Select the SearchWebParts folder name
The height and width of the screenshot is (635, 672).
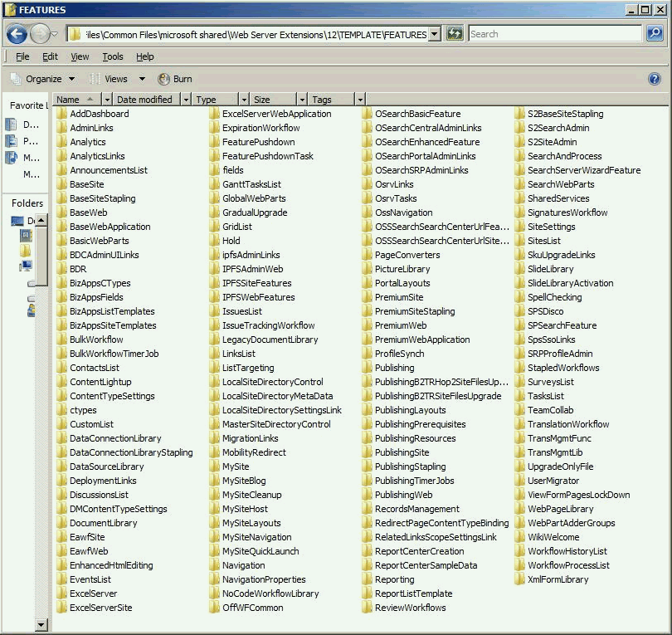pos(561,184)
